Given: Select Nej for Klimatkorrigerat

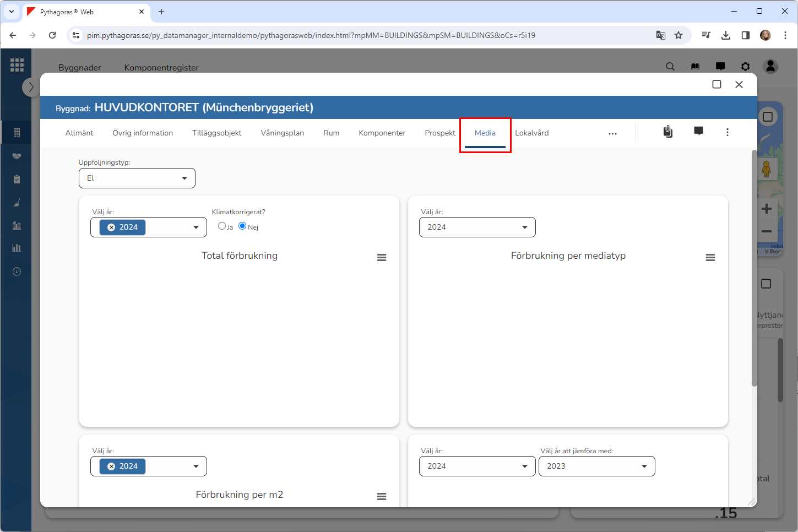Looking at the screenshot, I should [x=242, y=226].
